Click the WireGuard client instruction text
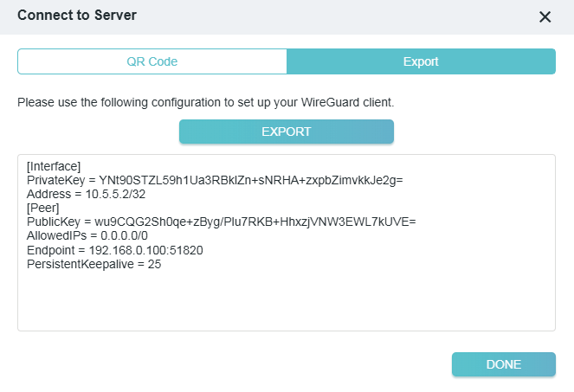Screen dimensions: 574x392 pyautogui.click(x=205, y=102)
